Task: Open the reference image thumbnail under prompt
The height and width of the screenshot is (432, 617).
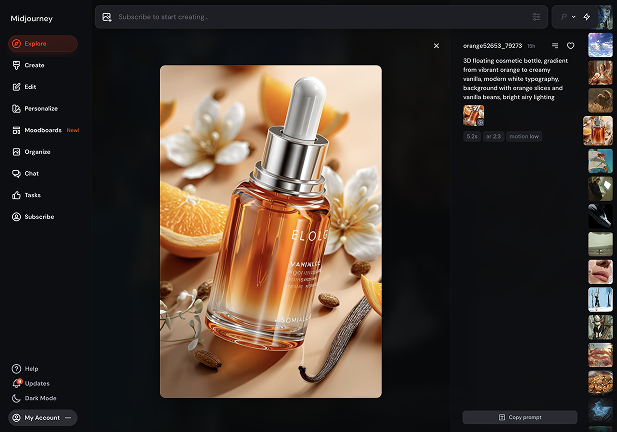Action: pyautogui.click(x=473, y=115)
